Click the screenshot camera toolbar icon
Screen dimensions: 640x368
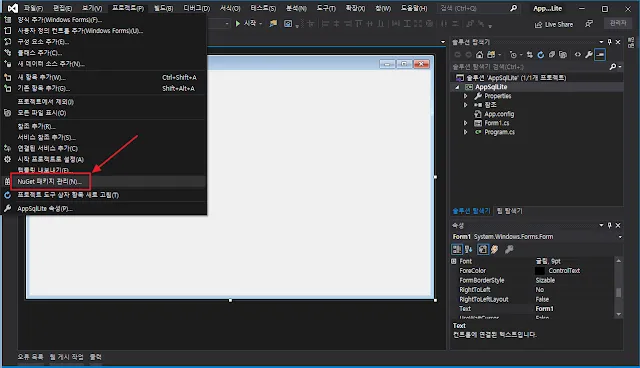[x=288, y=24]
